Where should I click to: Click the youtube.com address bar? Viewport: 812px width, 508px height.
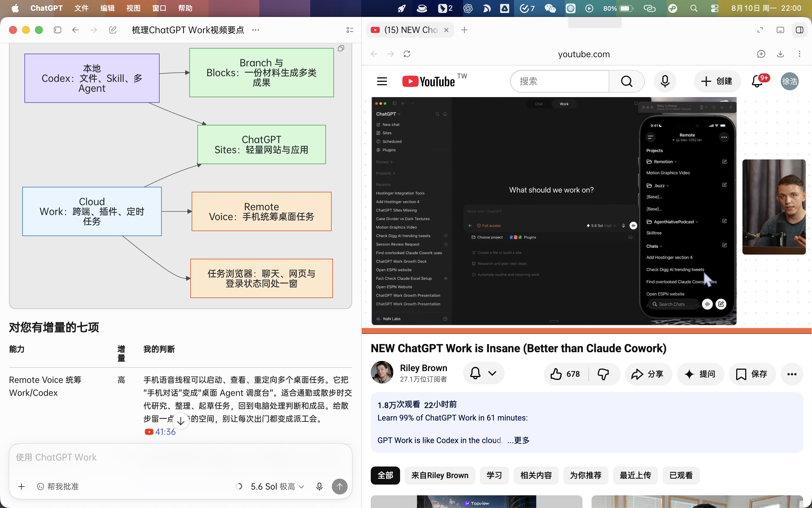click(x=584, y=54)
